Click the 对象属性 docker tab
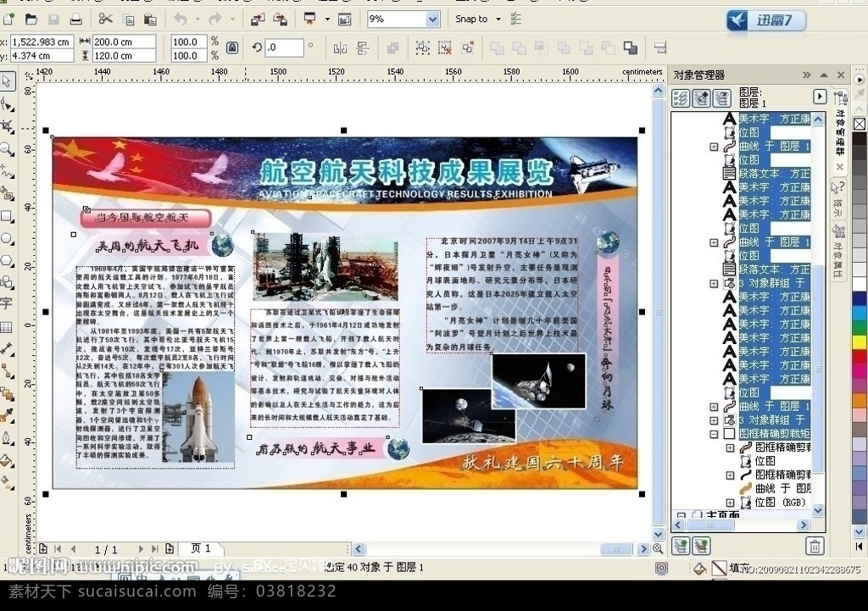The image size is (868, 611). (x=838, y=253)
